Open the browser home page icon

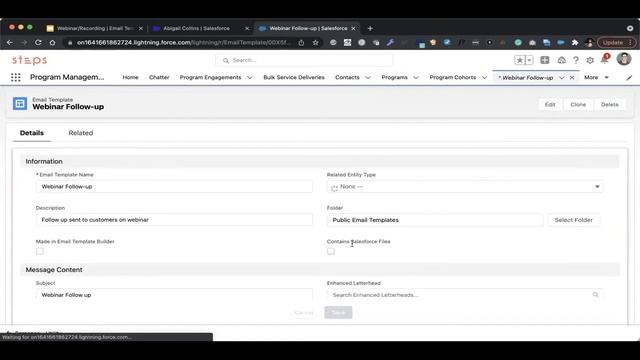click(52, 42)
